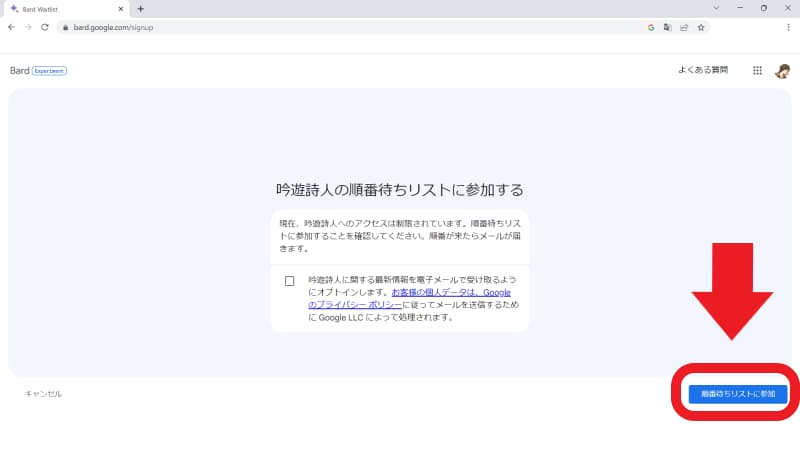Select the Bard Waitlist tab

tap(65, 9)
